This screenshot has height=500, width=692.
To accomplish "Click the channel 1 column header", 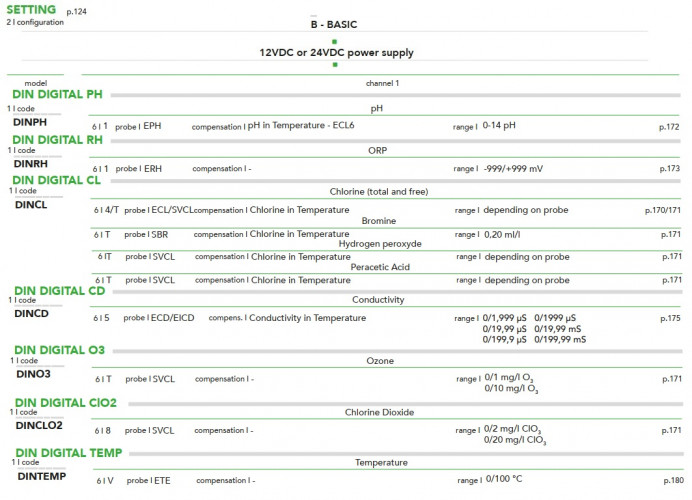I will [x=383, y=83].
